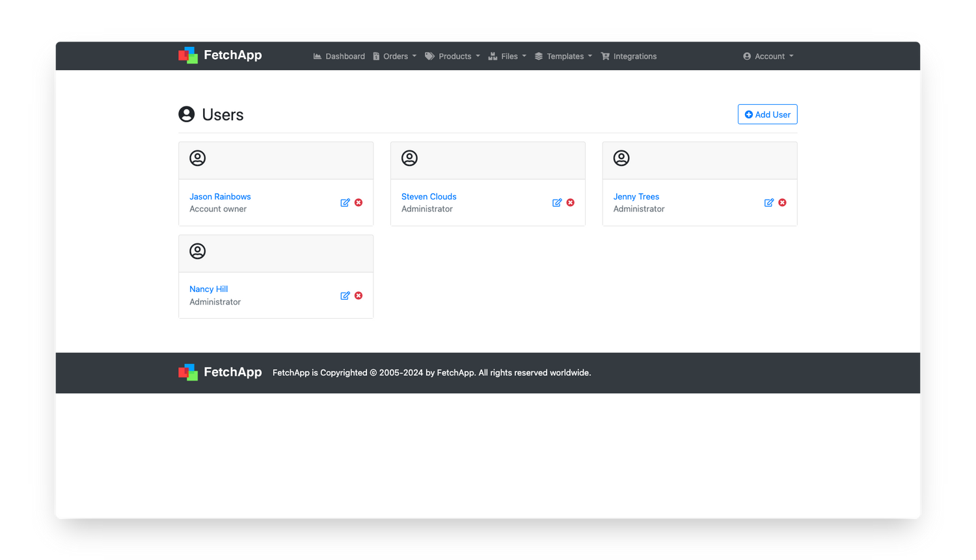Remove Jenny Trees via red delete icon
This screenshot has width=976, height=560.
click(783, 203)
